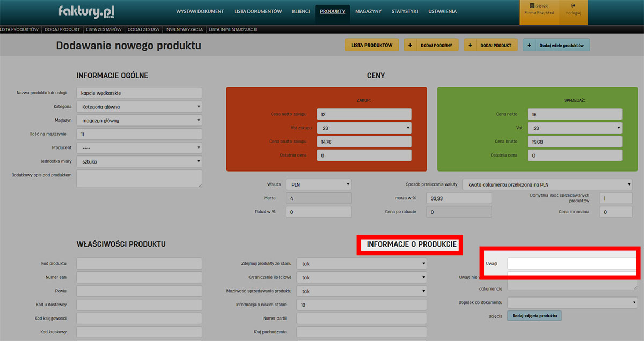Click the plus icon beside Dodaj produkt
644x341 pixels.
click(x=470, y=46)
